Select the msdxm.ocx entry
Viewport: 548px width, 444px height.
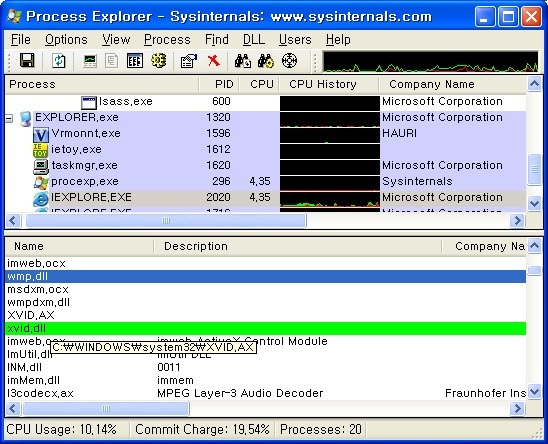click(38, 289)
